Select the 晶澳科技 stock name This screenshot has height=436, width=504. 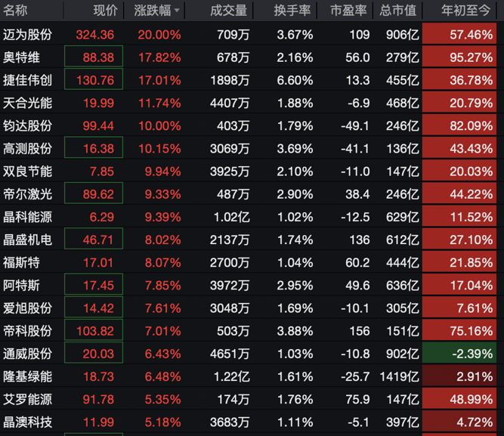click(27, 422)
